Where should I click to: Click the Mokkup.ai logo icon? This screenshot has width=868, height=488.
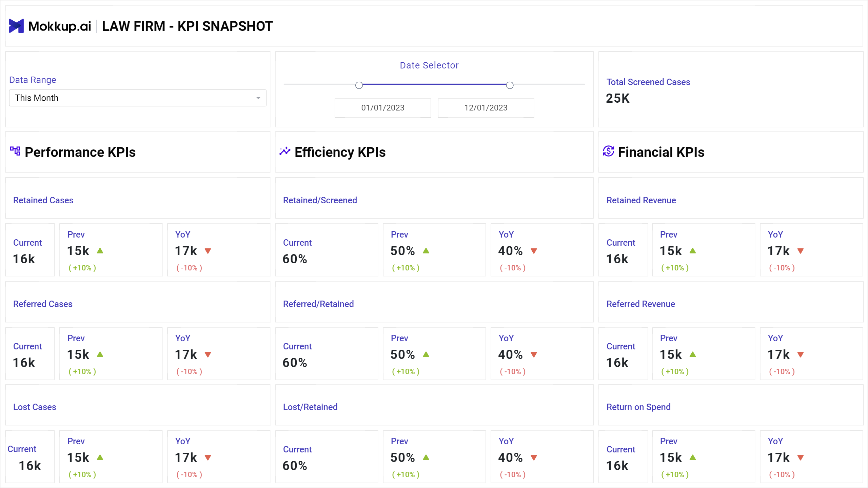(16, 26)
